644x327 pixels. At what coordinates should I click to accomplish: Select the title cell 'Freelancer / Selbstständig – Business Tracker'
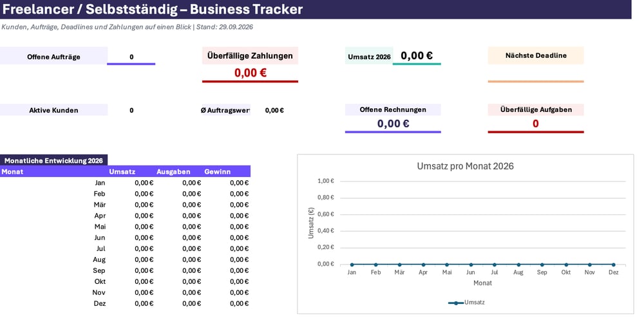316,9
